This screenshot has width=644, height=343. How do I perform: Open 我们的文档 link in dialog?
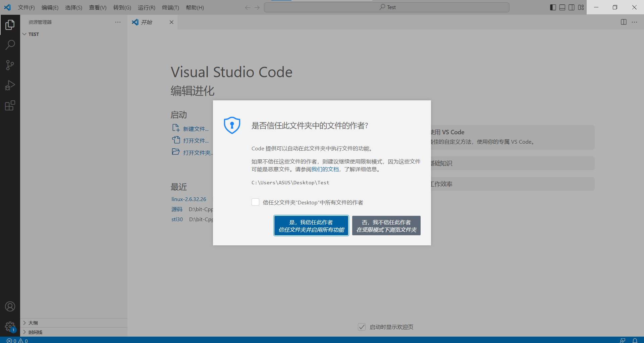pos(325,169)
